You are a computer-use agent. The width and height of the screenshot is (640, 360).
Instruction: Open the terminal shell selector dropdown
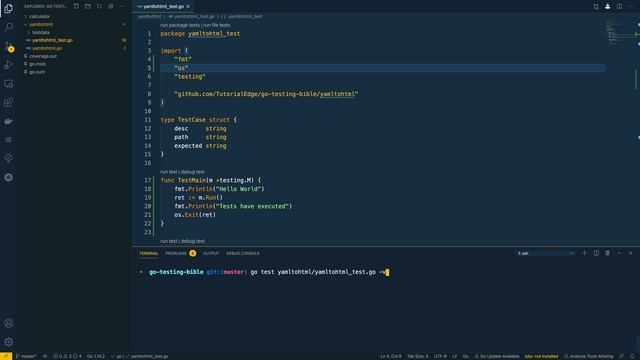(545, 253)
